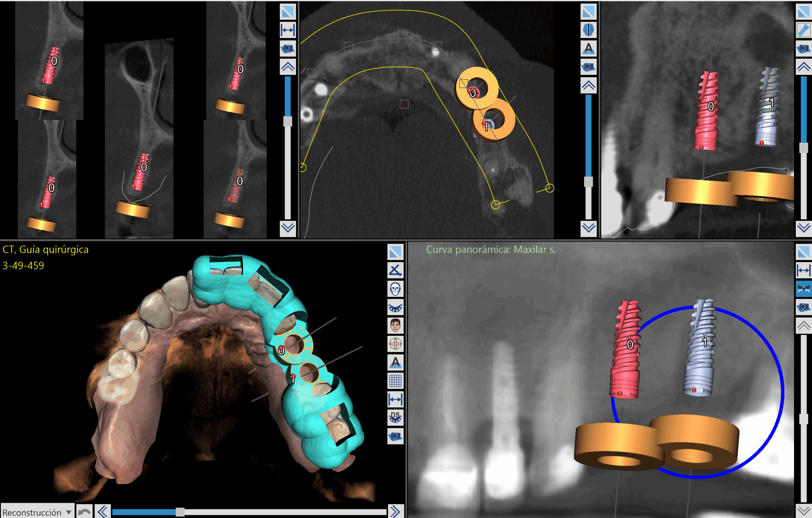Click the double right arrow at bottom slider

(395, 512)
